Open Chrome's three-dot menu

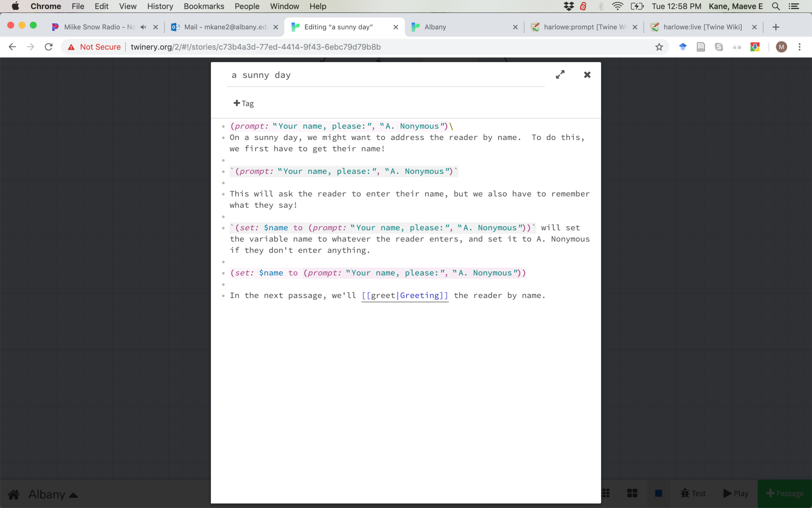pyautogui.click(x=800, y=47)
